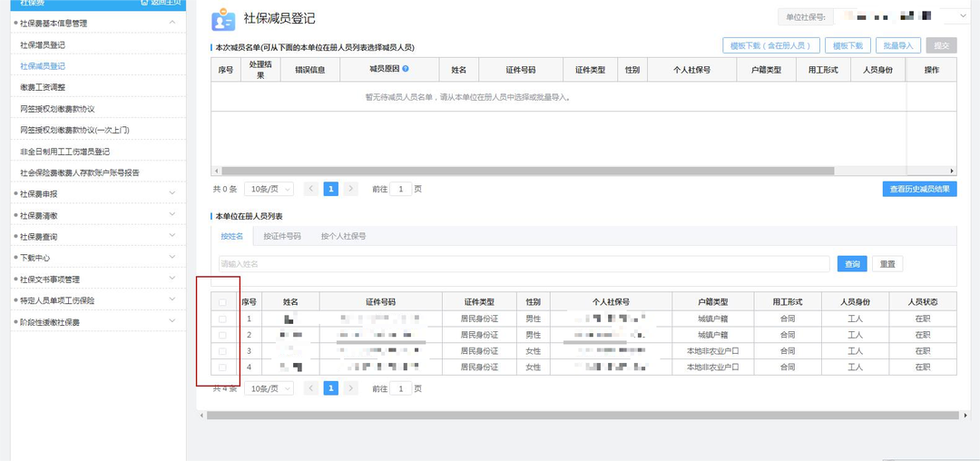Click 前往 page box under 减员名单
The width and height of the screenshot is (980, 461).
401,189
